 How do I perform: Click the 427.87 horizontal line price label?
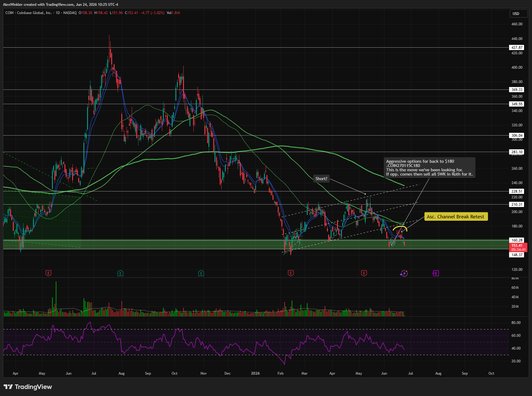[x=517, y=48]
